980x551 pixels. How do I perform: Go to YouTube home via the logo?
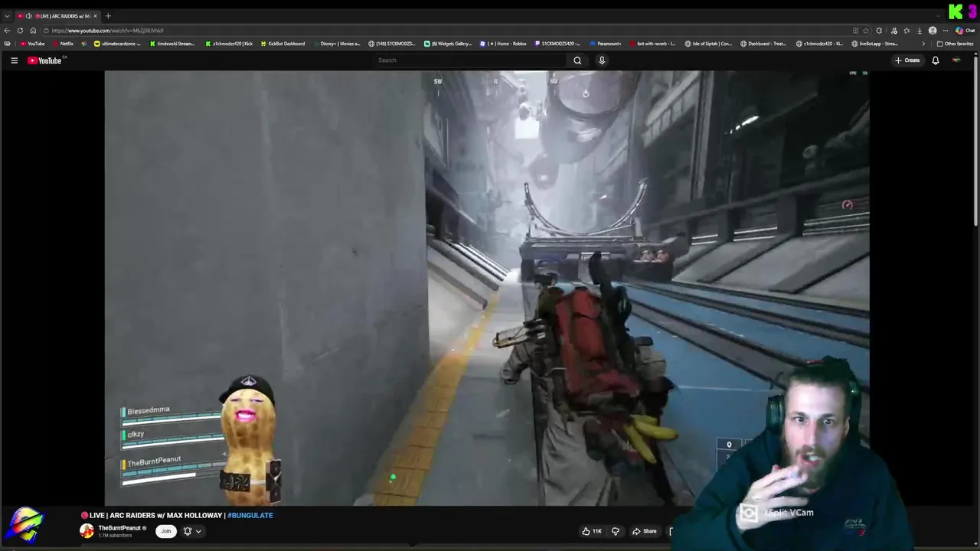point(44,60)
